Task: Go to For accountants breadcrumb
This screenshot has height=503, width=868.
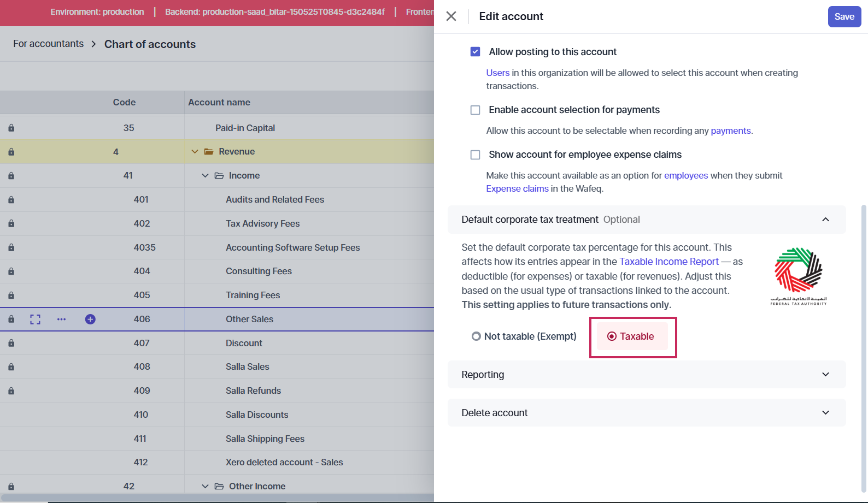Action: coord(49,44)
